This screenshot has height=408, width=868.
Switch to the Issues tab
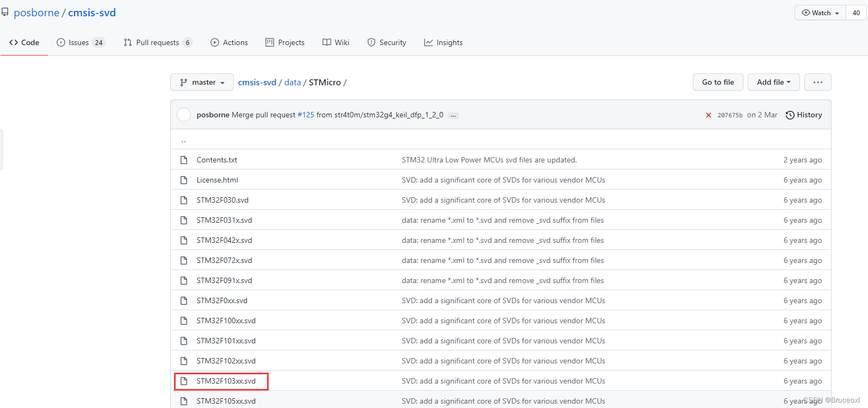click(80, 42)
